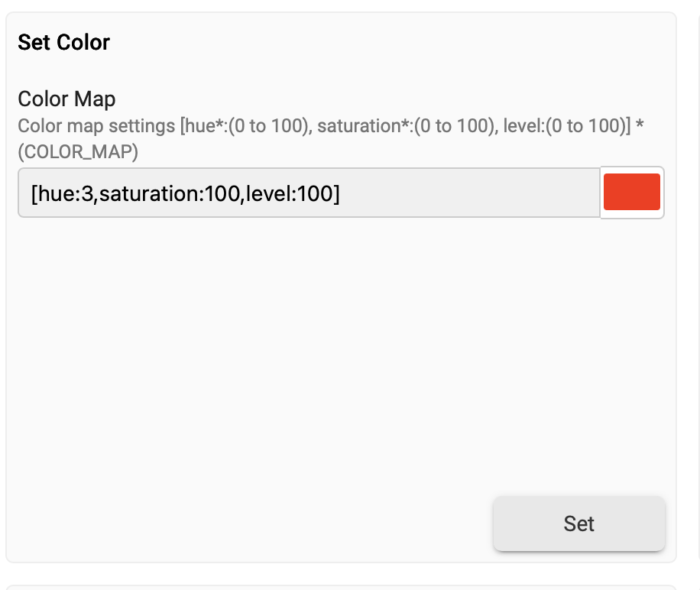Click the partially visible card below Set Color

pyautogui.click(x=341, y=587)
